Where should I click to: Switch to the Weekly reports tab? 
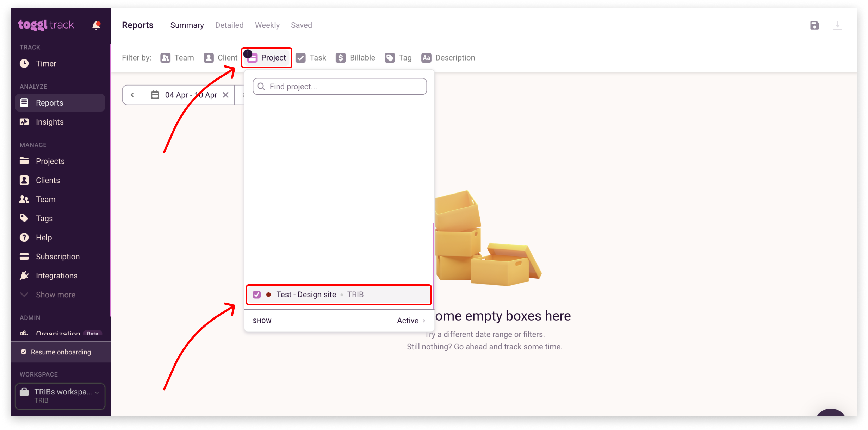pos(267,25)
